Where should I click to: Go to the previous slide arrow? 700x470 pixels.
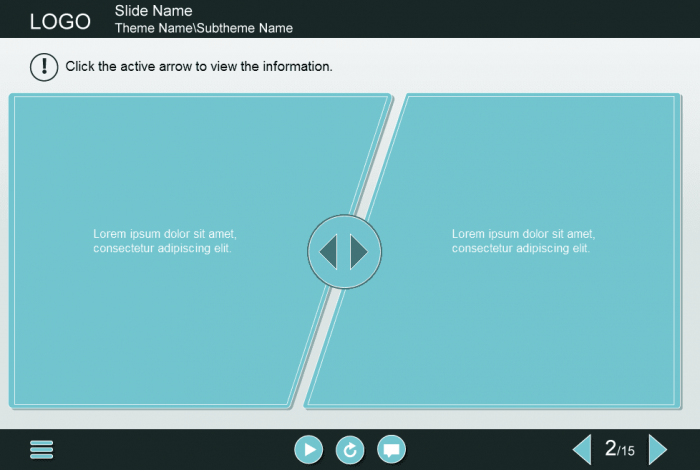[582, 449]
